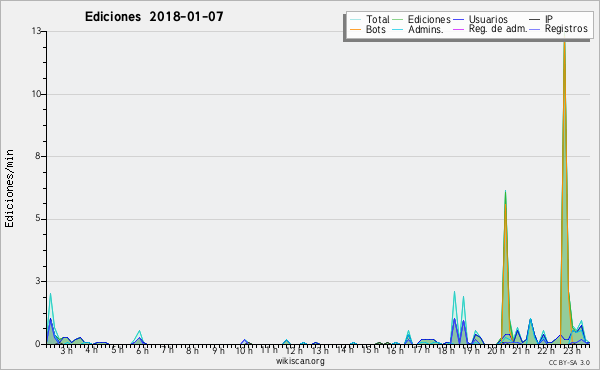The image size is (600, 370).
Task: Click the y-axis value 10
Action: 36,94
